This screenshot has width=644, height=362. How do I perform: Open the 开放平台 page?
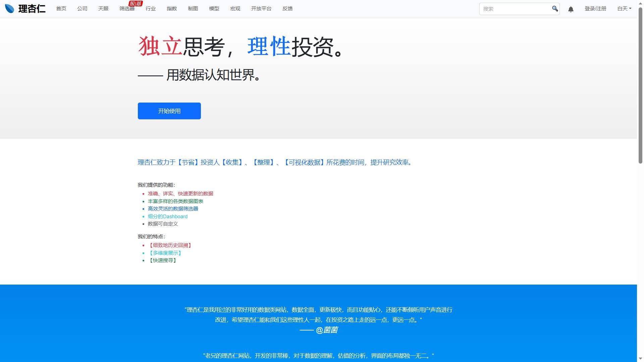(x=262, y=9)
